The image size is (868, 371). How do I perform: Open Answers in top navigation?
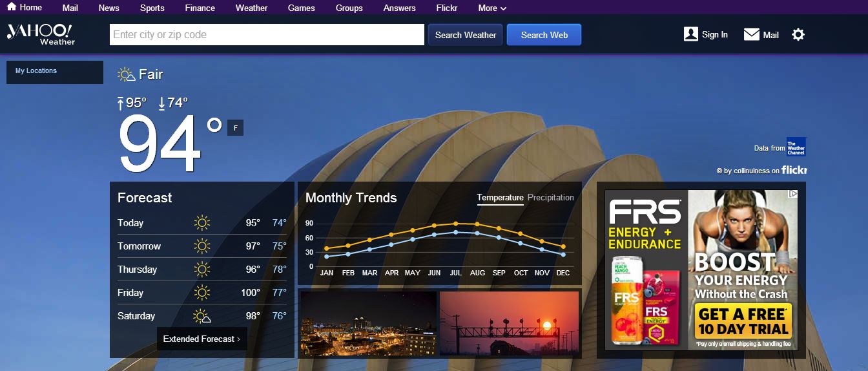[399, 8]
